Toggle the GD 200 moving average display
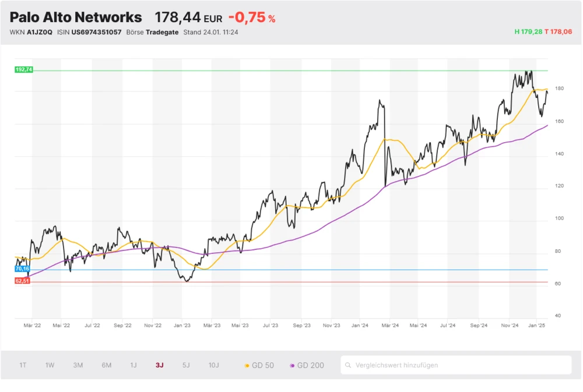Screen dimensions: 583x392 [306, 365]
